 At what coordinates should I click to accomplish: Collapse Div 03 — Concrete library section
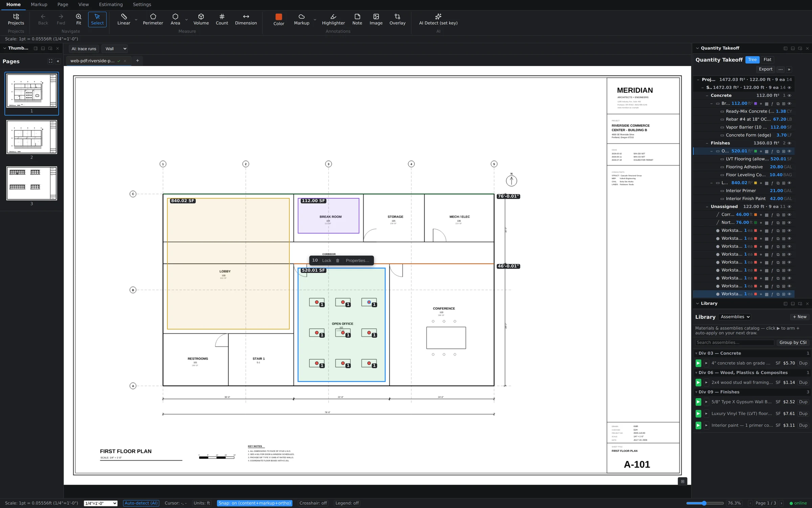[696, 353]
